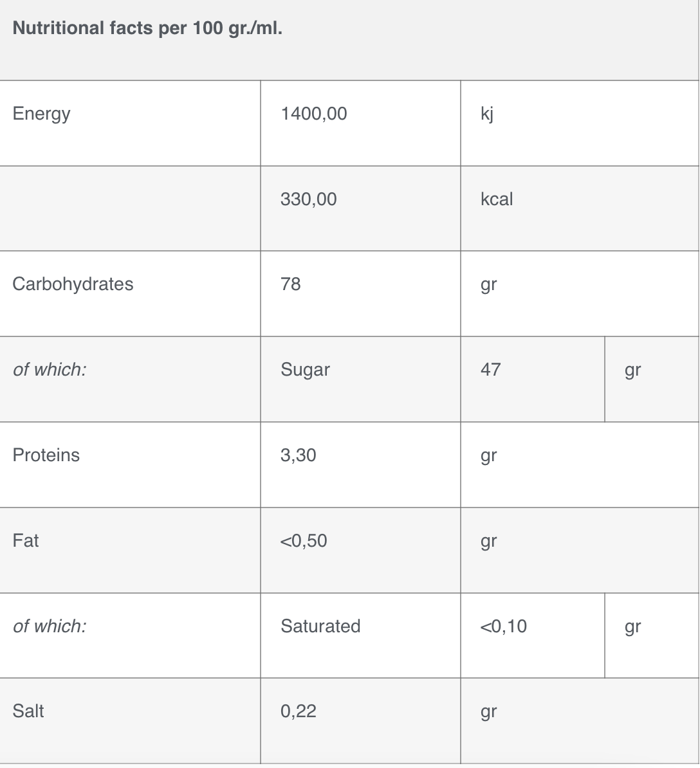The height and width of the screenshot is (768, 700).
Task: Click the gr unit in the Sugar row
Action: (633, 370)
